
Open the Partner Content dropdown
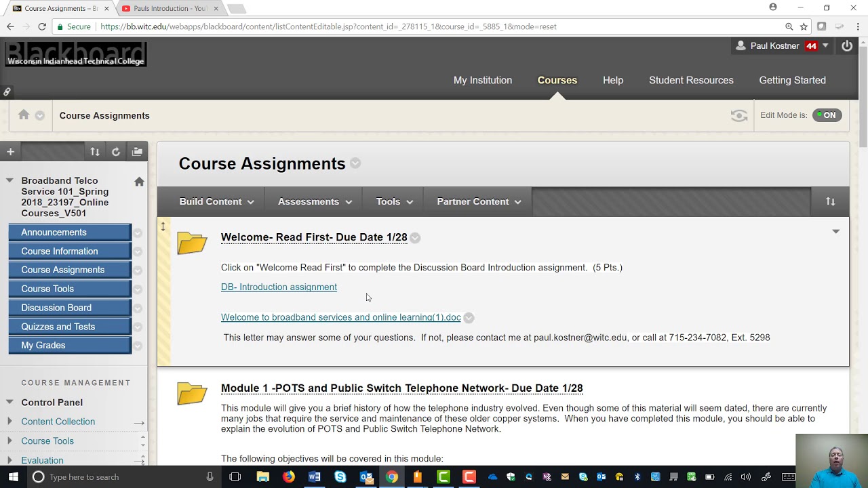479,201
